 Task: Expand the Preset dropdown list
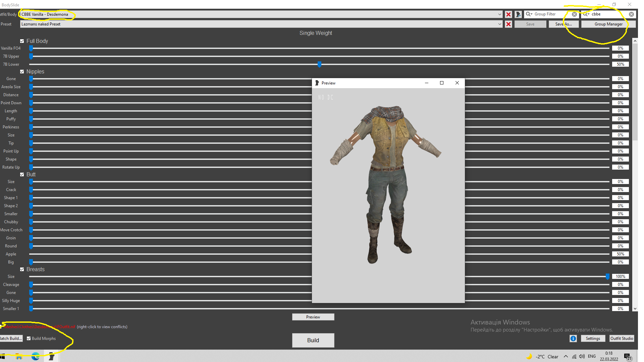click(499, 24)
